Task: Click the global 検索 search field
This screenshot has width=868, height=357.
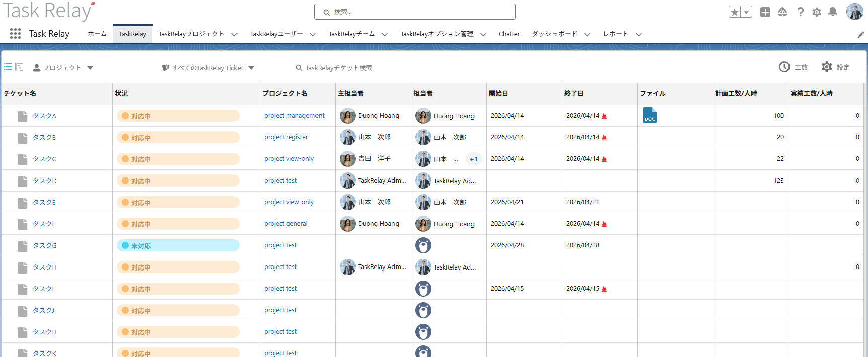Action: [415, 12]
